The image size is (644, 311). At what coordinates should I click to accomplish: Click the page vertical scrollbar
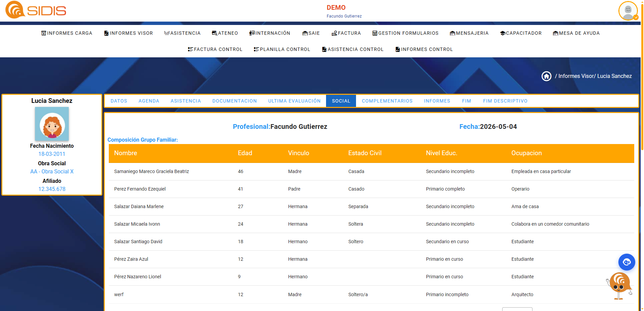coord(642,78)
